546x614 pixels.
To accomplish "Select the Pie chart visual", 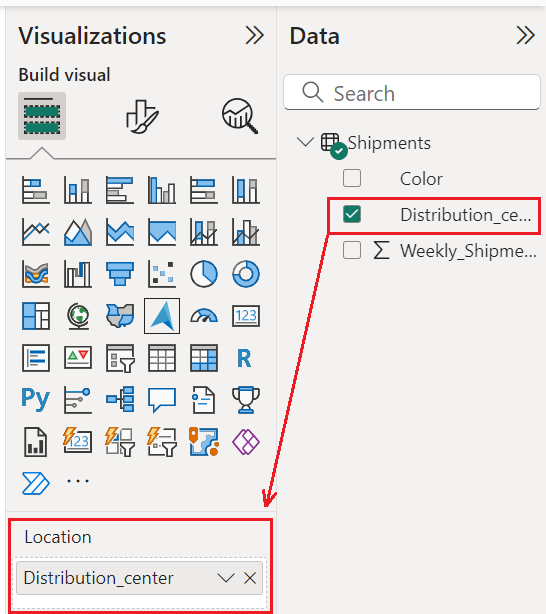I will [204, 274].
